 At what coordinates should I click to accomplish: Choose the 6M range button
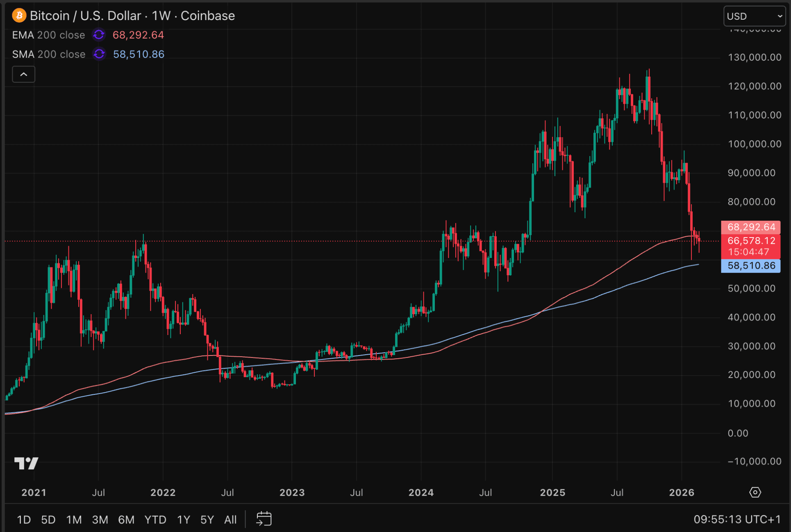pyautogui.click(x=126, y=520)
